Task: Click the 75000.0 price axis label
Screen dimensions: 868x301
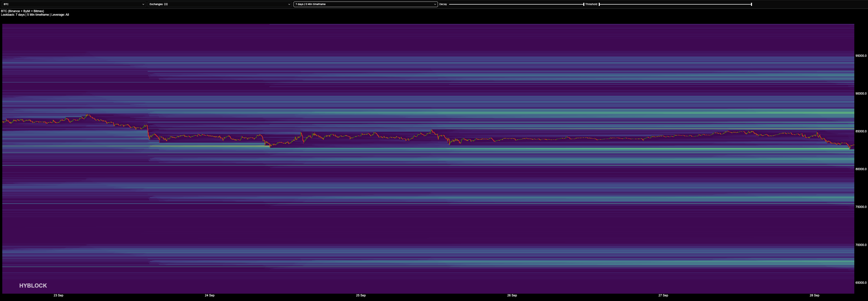Action: (861, 207)
